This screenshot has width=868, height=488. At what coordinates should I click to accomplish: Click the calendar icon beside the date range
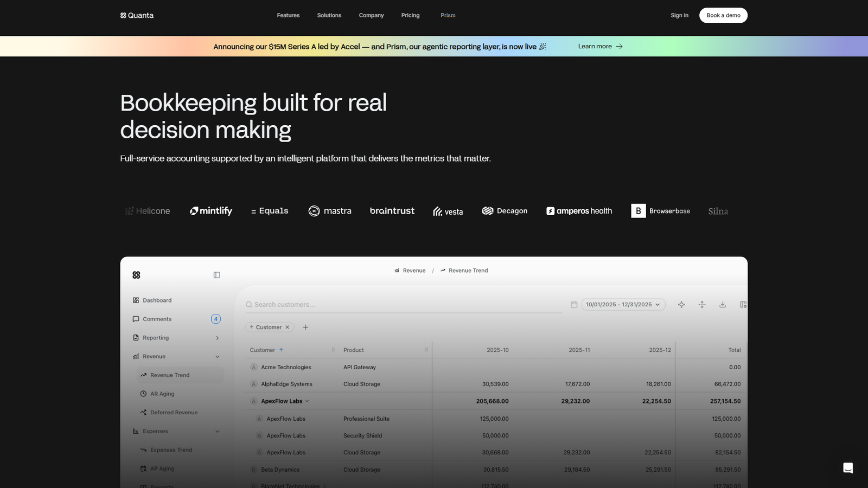[x=573, y=304]
